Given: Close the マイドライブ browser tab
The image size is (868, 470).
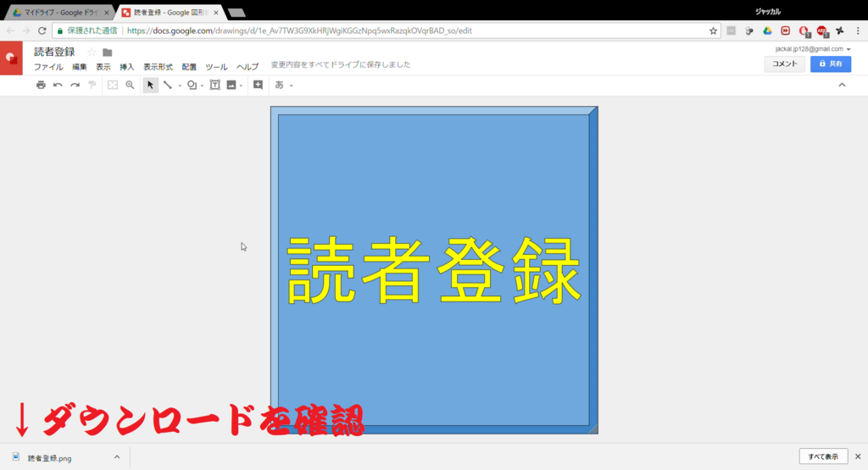Looking at the screenshot, I should tap(106, 12).
